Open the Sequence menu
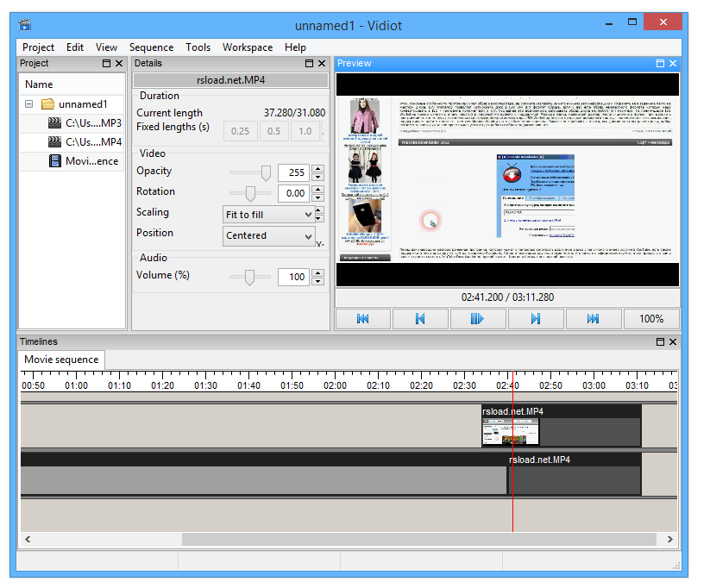Image resolution: width=710 pixels, height=588 pixels. 151,47
